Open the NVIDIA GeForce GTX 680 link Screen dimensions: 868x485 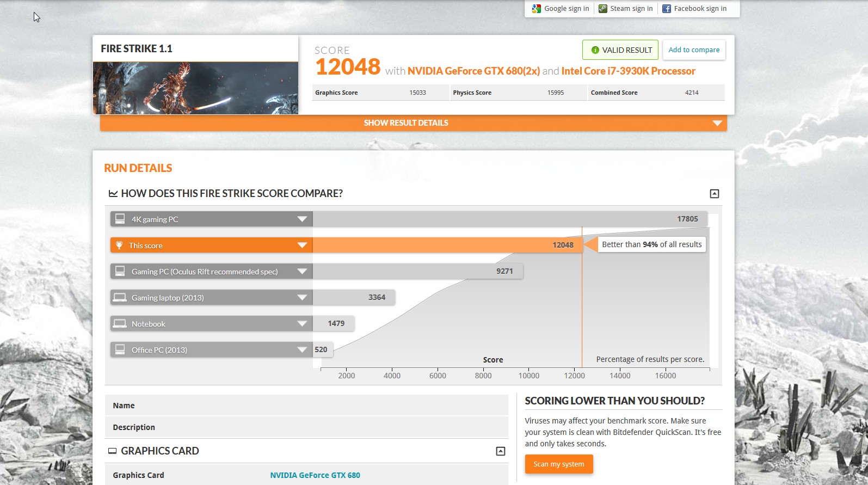click(x=315, y=475)
